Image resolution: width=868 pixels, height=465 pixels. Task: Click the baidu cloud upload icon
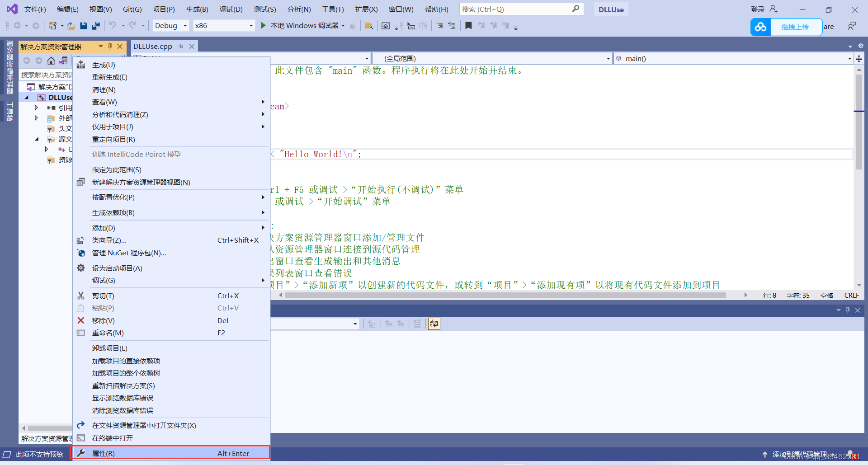pyautogui.click(x=761, y=27)
